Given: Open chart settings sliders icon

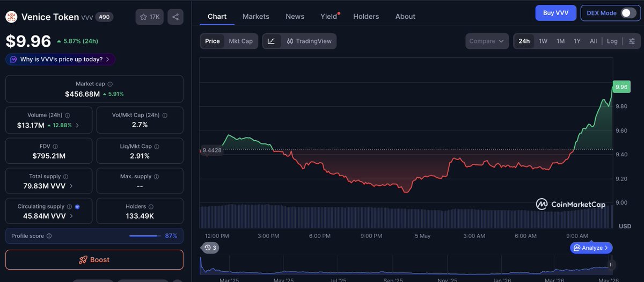Looking at the screenshot, I should 632,41.
